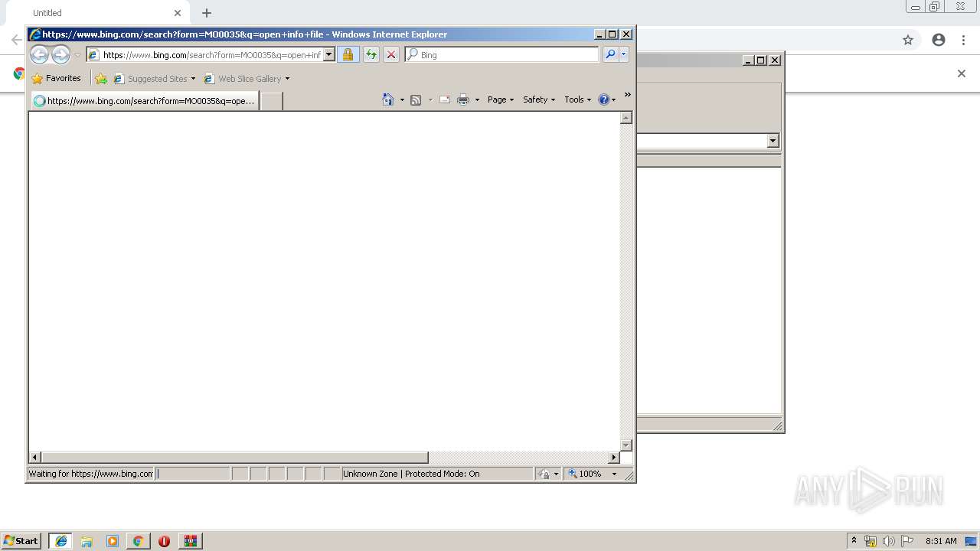This screenshot has width=980, height=551.
Task: Click the Read Mail envelope icon
Action: (x=444, y=99)
